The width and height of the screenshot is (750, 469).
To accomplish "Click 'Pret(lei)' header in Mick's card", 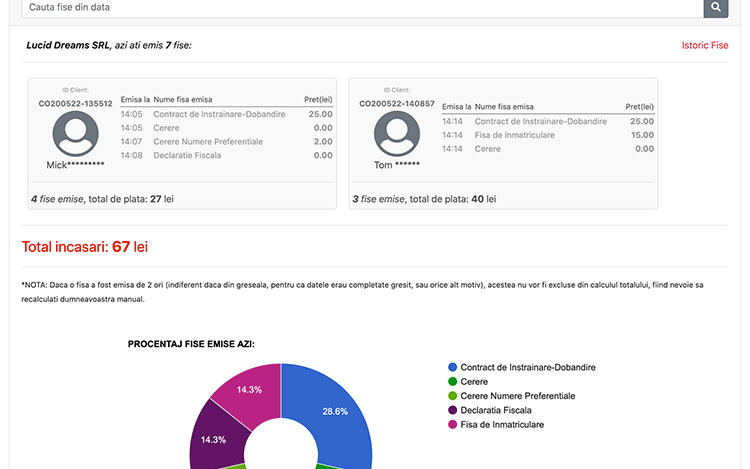I will tap(318, 100).
